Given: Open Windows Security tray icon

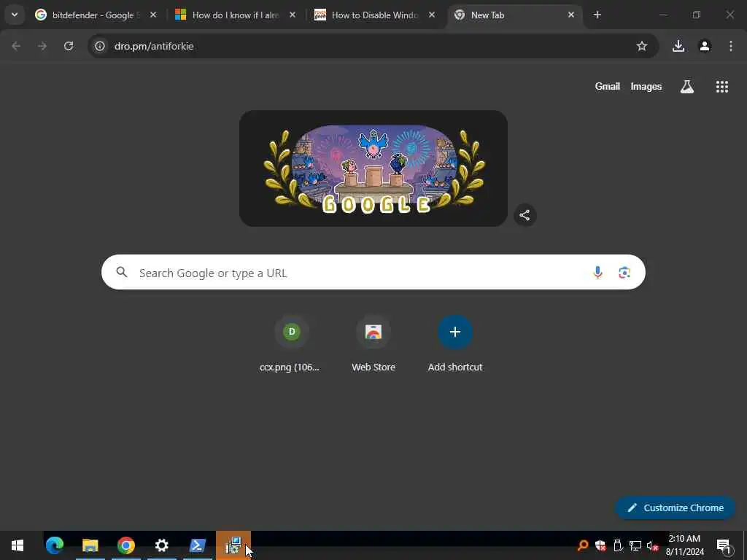Looking at the screenshot, I should (x=600, y=545).
